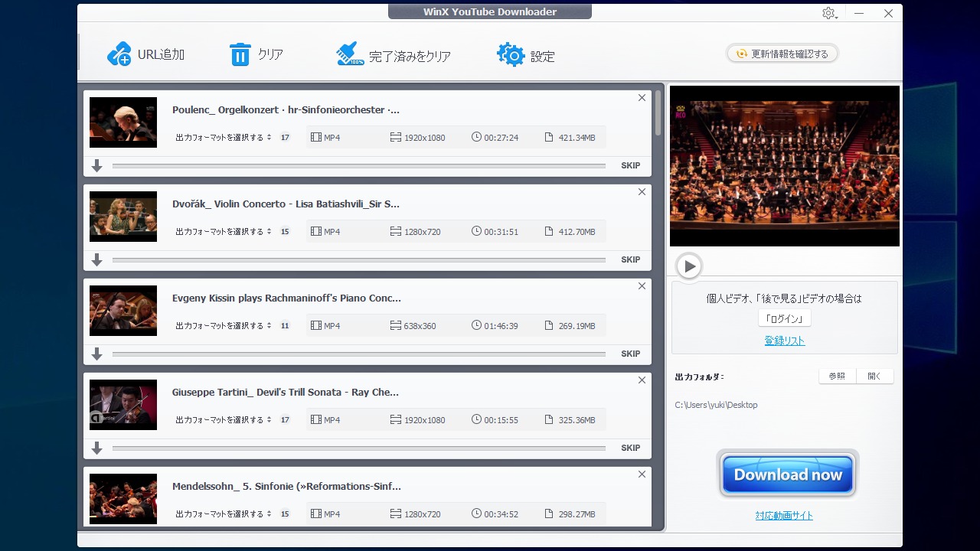
Task: Select the Mendelssohn 5. Sinfonie thumbnail
Action: coord(123,499)
